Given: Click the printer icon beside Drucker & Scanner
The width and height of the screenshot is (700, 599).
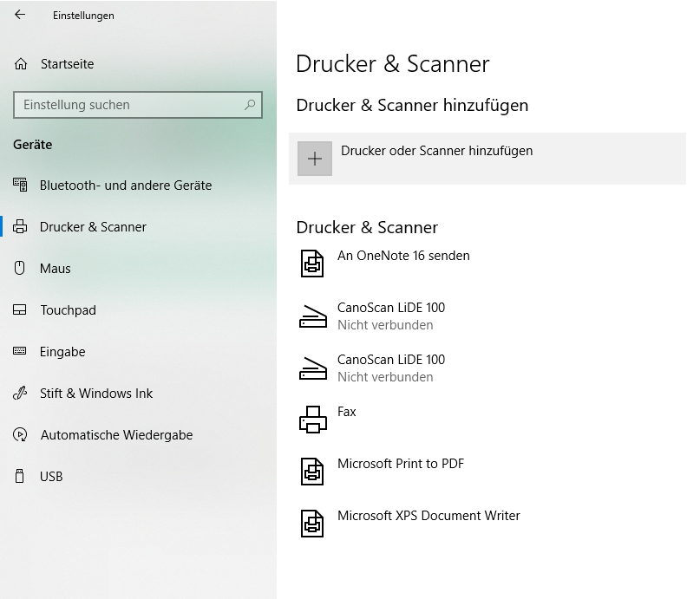Looking at the screenshot, I should click(x=20, y=226).
